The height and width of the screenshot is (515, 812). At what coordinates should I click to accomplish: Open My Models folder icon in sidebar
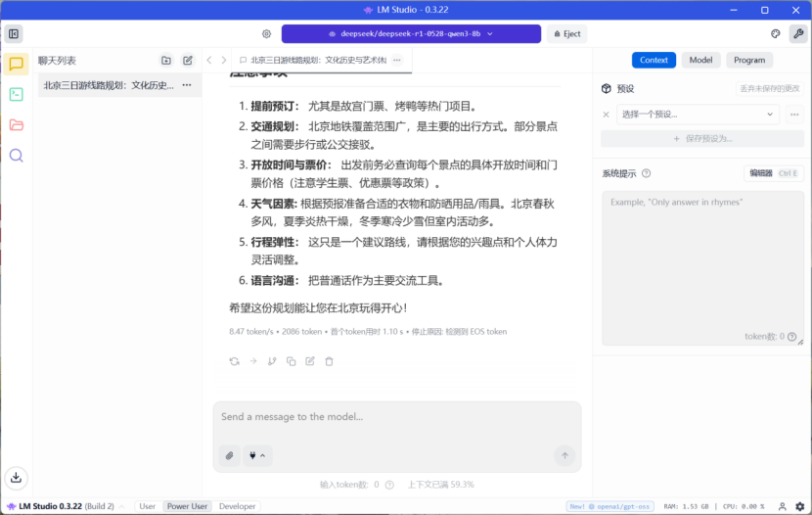pos(16,124)
